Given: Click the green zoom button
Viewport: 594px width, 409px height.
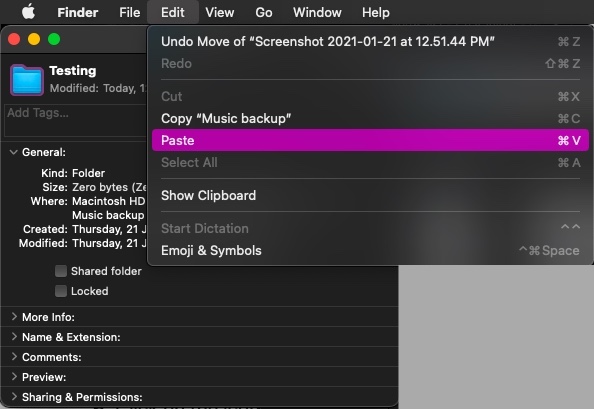Looking at the screenshot, I should click(54, 39).
